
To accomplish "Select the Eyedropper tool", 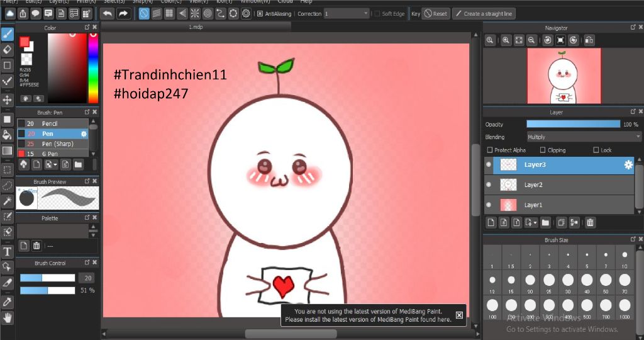I will [8, 302].
